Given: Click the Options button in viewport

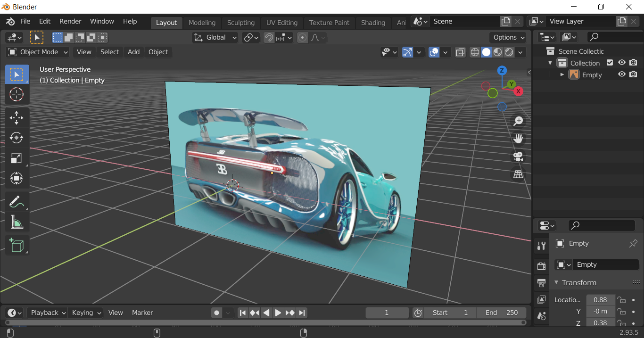Looking at the screenshot, I should coord(509,38).
